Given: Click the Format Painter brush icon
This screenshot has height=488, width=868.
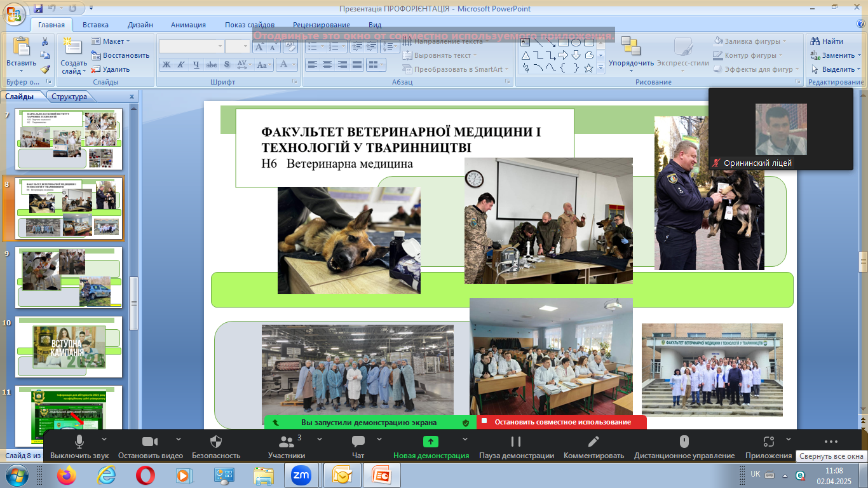Looking at the screenshot, I should click(x=45, y=69).
